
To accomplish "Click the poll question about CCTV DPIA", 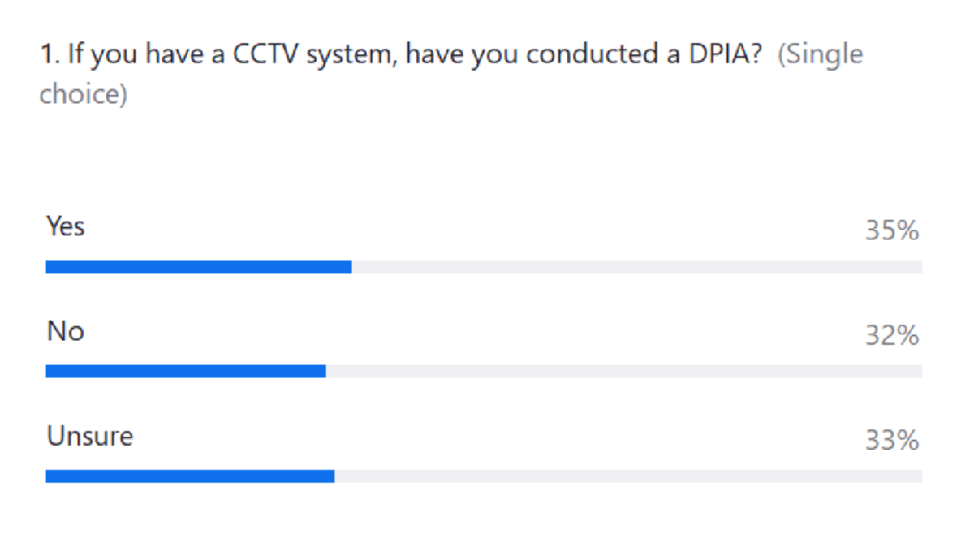I will coord(402,55).
